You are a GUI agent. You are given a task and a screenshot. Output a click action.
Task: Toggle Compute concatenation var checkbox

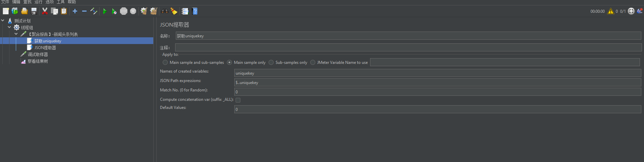(x=238, y=100)
